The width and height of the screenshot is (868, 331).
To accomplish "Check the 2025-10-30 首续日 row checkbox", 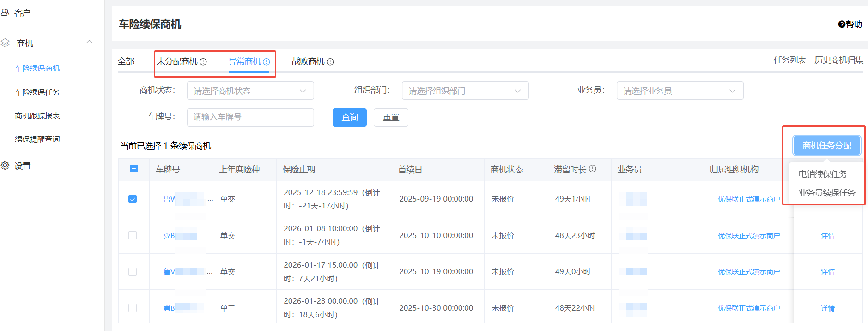I will tap(133, 308).
